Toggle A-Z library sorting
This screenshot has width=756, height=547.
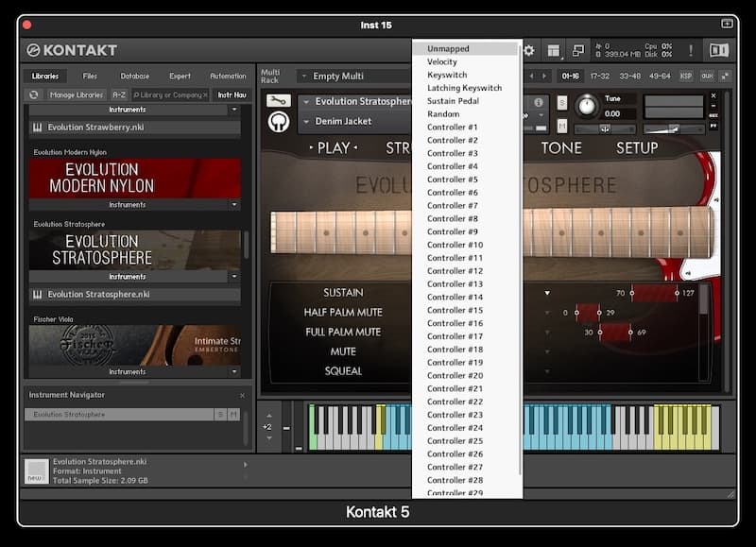point(119,94)
